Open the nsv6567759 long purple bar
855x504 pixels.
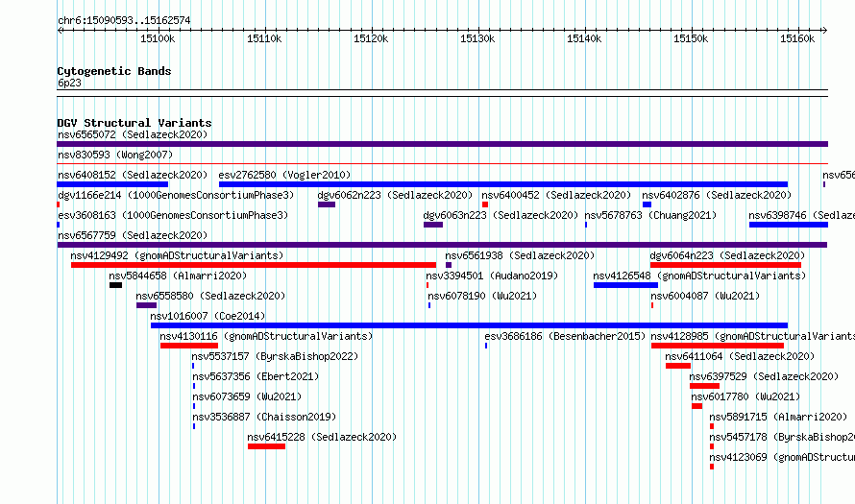[442, 245]
